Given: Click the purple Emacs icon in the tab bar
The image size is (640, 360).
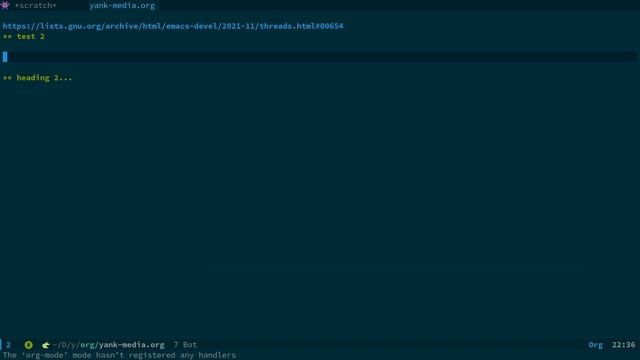Looking at the screenshot, I should pyautogui.click(x=5, y=5).
